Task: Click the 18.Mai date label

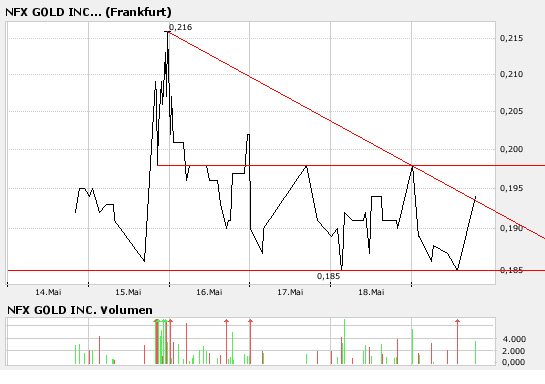Action: point(371,292)
